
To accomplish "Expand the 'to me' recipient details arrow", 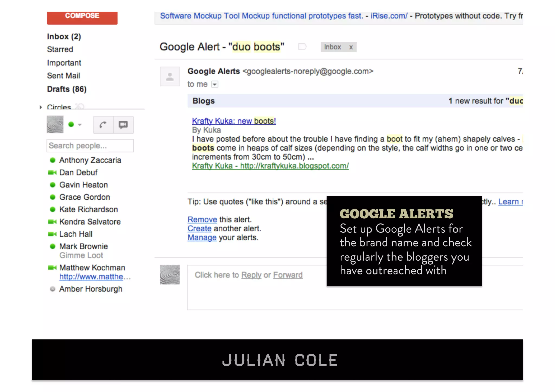I will (x=215, y=85).
